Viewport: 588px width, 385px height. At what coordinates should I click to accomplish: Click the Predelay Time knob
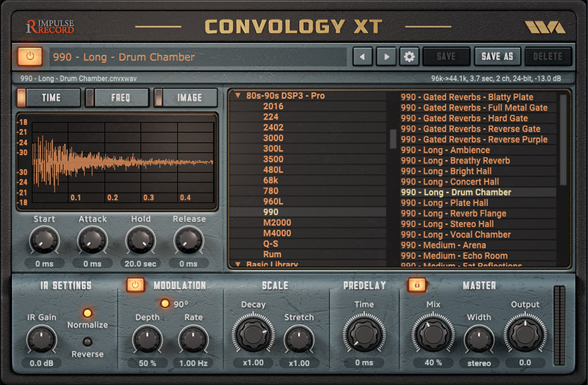tap(363, 334)
